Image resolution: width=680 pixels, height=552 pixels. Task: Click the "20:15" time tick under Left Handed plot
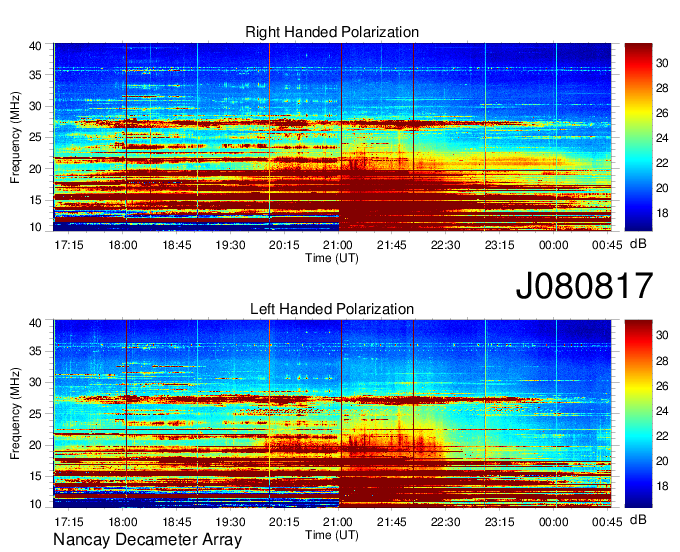(284, 521)
